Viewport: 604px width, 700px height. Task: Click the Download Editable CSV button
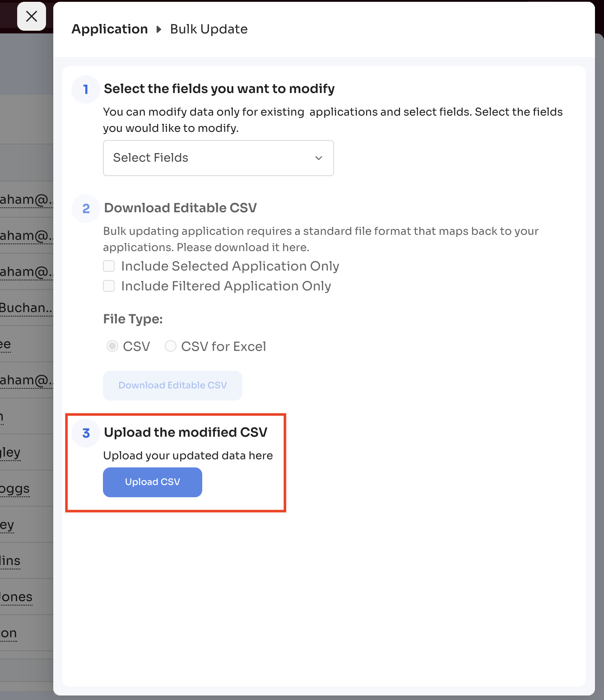[172, 386]
